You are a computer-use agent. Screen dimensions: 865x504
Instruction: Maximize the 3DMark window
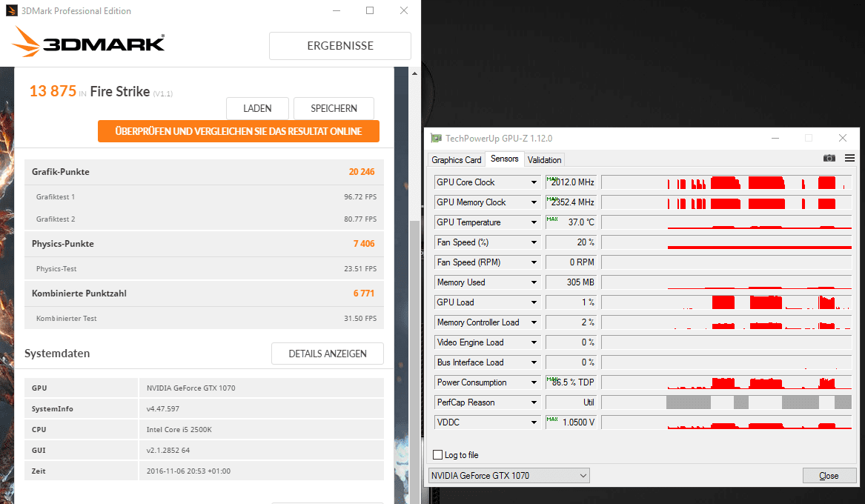tap(370, 10)
